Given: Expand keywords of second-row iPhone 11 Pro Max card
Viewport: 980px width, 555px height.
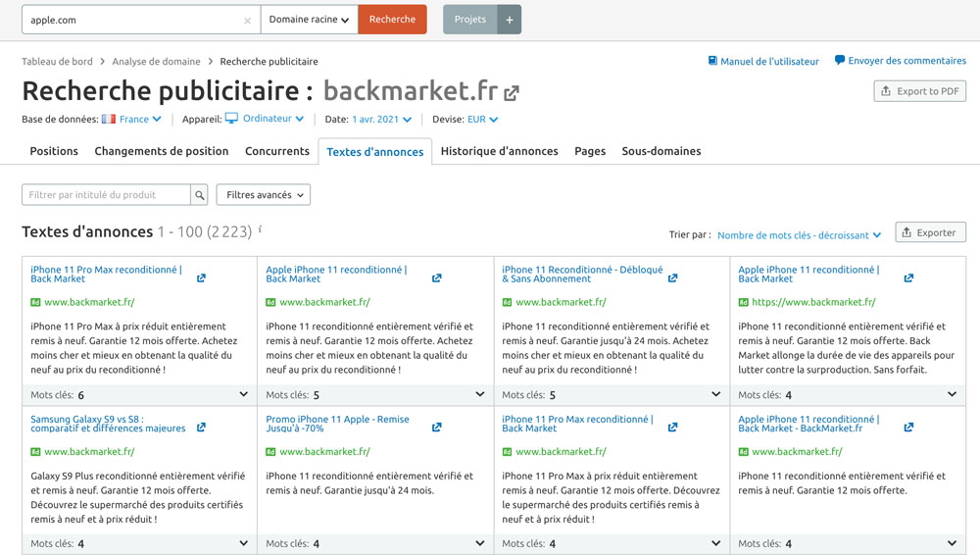Looking at the screenshot, I should coord(715,543).
